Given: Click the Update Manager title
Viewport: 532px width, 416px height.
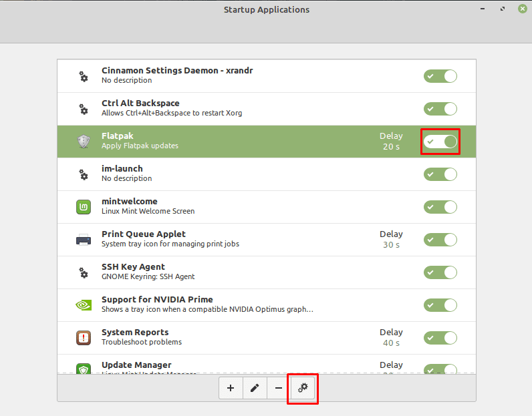Looking at the screenshot, I should pos(136,365).
